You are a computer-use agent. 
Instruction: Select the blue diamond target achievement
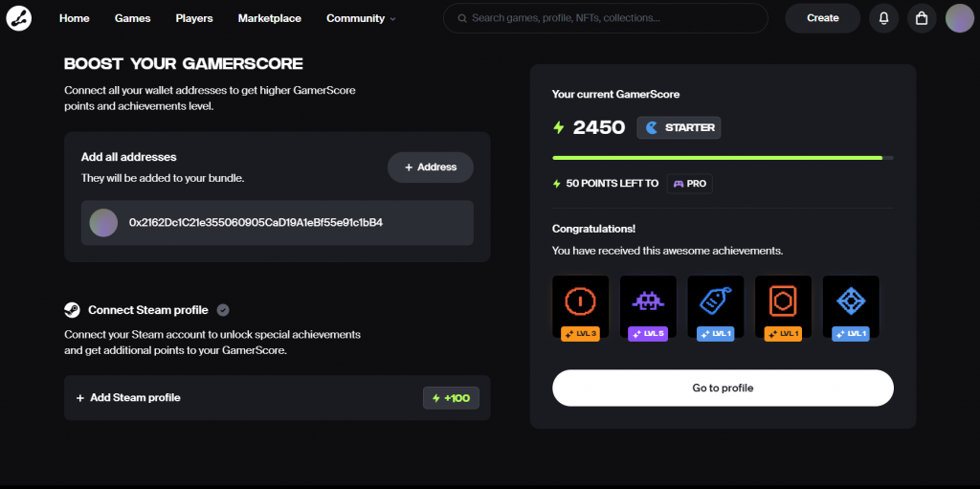point(851,307)
